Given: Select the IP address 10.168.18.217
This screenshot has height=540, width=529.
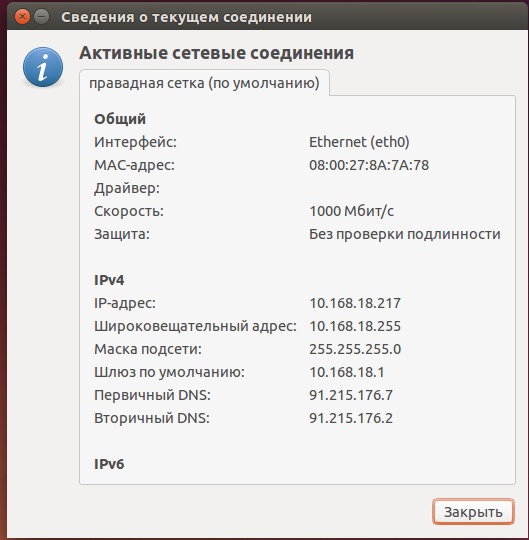Looking at the screenshot, I should [x=355, y=303].
